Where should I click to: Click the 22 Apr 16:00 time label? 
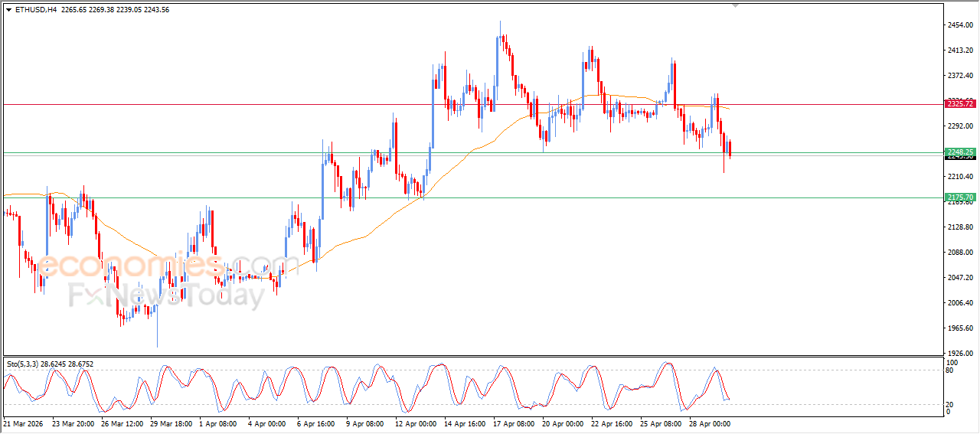[611, 423]
